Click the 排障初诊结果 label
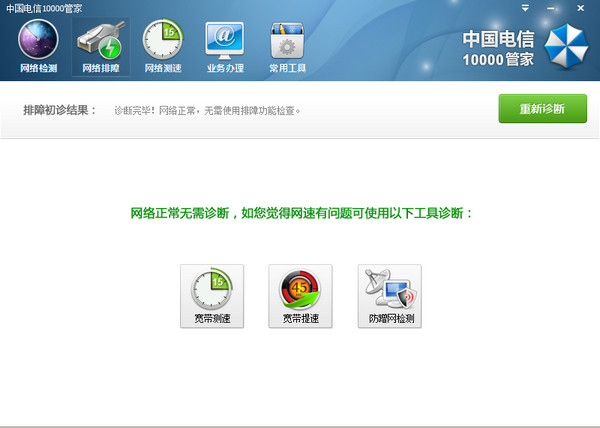This screenshot has width=600, height=428. [59, 110]
